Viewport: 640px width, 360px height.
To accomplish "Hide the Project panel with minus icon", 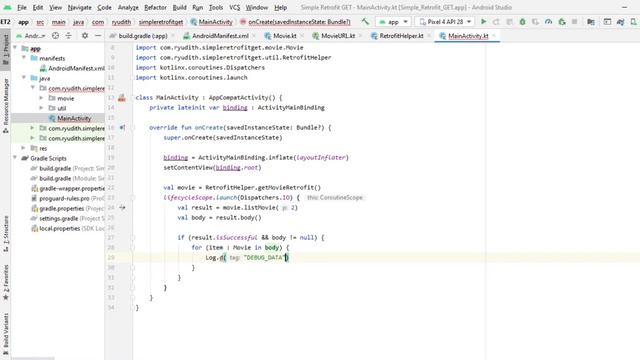I will pos(98,36).
